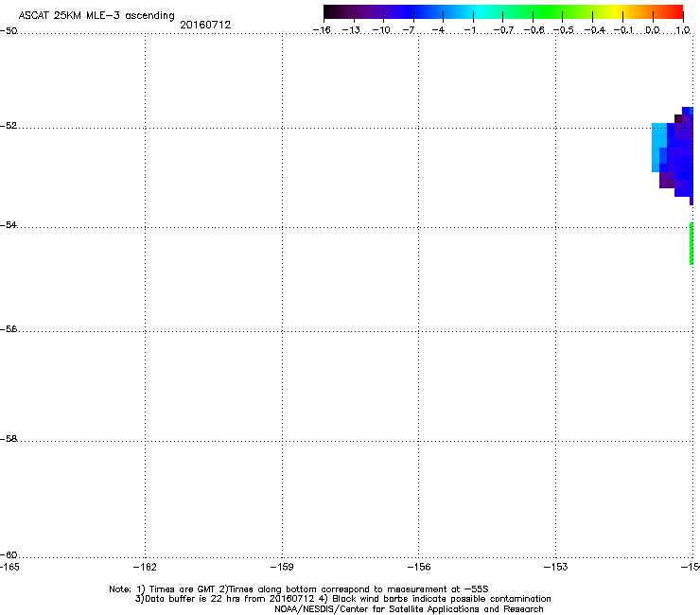The width and height of the screenshot is (700, 615).
Task: Click the note line "Times are GMT"
Action: [299, 589]
